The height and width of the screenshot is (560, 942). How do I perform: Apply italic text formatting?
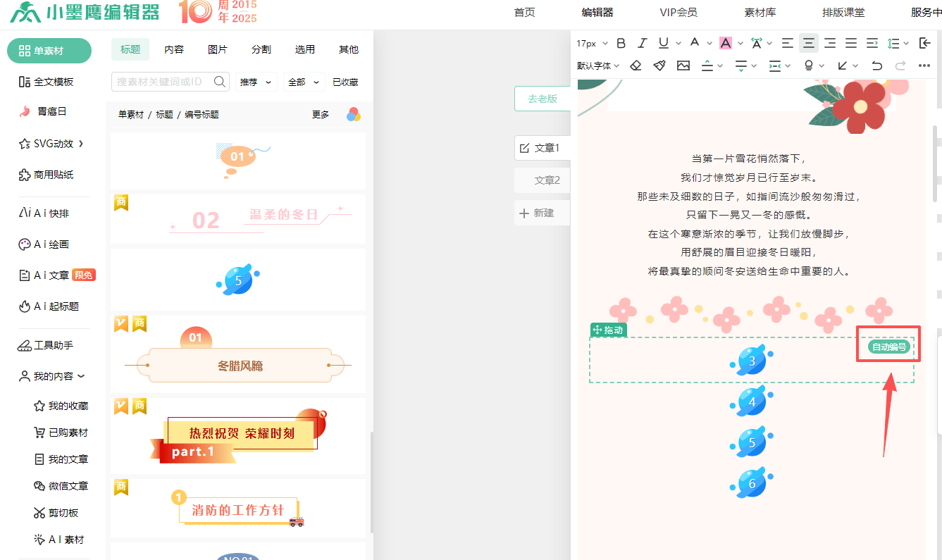click(x=642, y=43)
